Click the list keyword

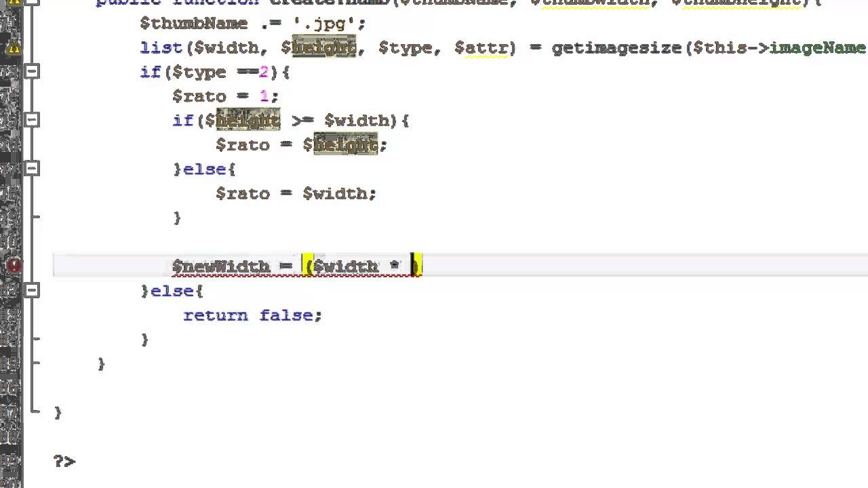pos(161,47)
